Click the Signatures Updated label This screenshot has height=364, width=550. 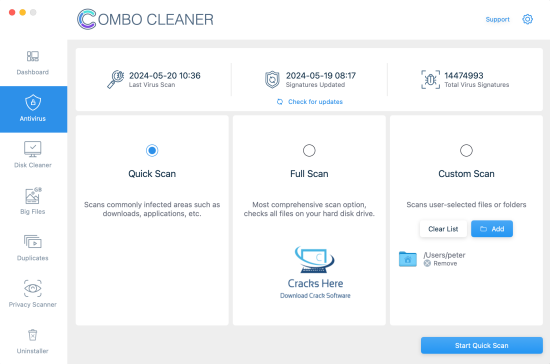315,85
